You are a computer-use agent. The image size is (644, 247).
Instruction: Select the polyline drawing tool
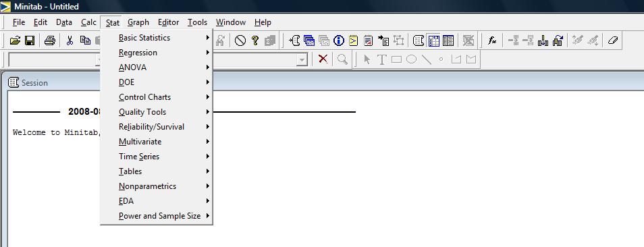click(456, 59)
